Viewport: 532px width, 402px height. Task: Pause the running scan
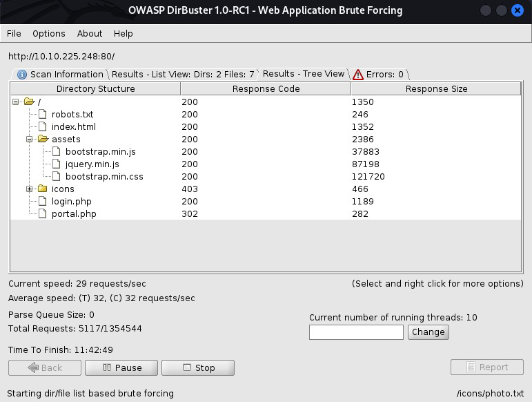tap(121, 367)
